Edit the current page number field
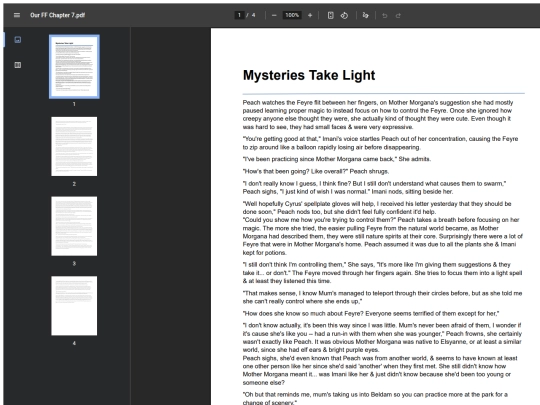The width and height of the screenshot is (540, 405). [x=239, y=15]
